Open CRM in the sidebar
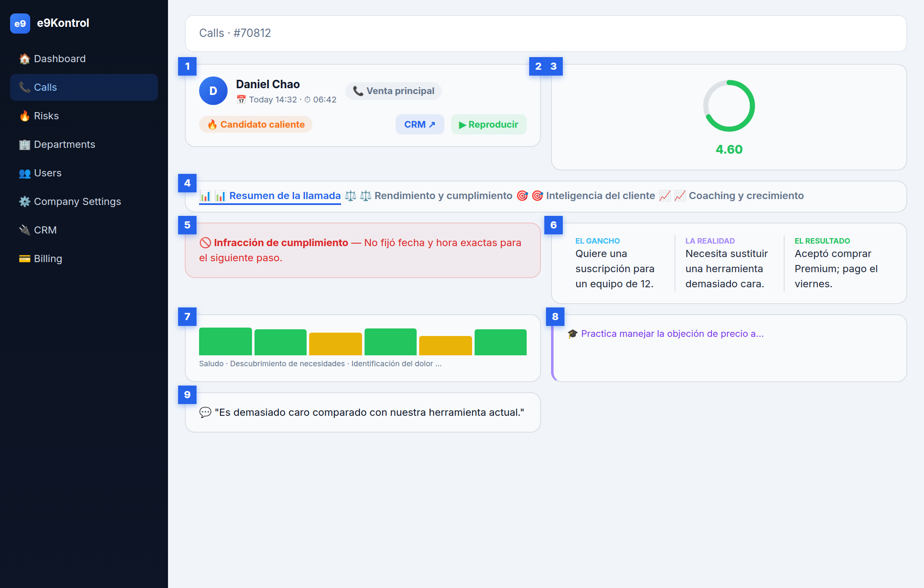The width and height of the screenshot is (924, 588). (x=84, y=230)
